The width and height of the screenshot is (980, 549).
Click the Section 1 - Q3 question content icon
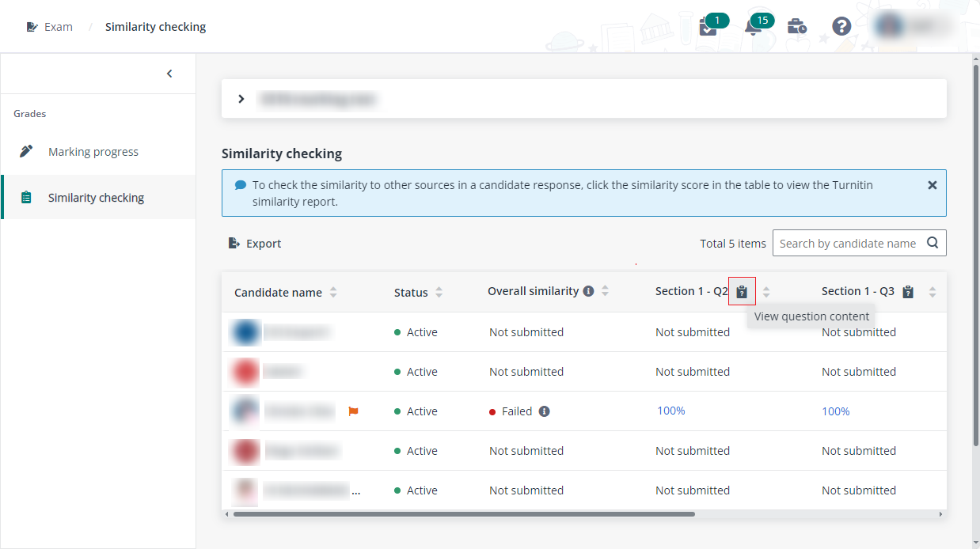(908, 292)
